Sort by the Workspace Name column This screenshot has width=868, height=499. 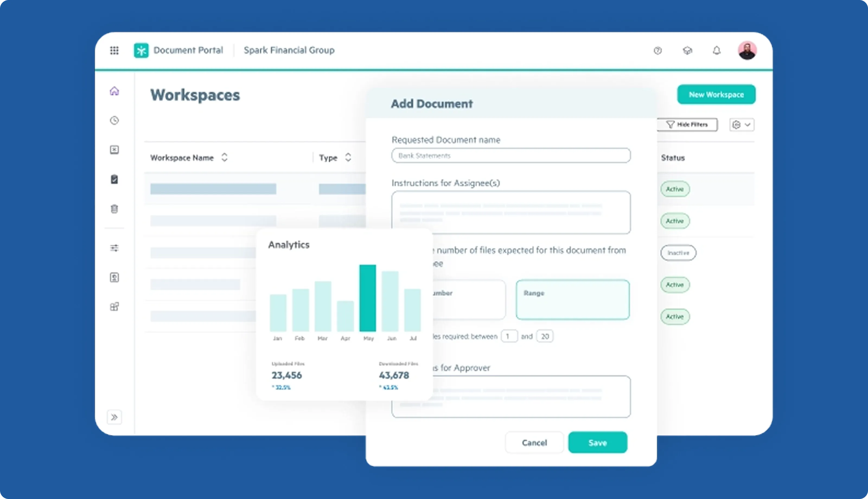click(x=224, y=157)
